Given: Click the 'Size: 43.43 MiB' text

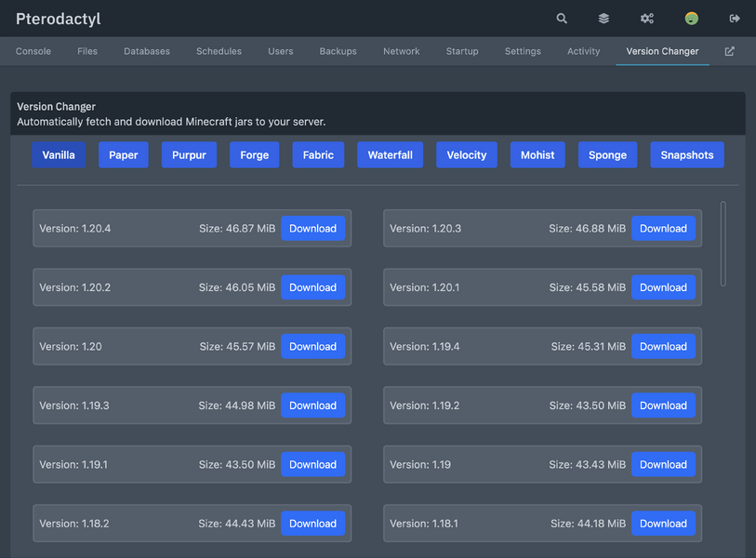Looking at the screenshot, I should tap(588, 464).
